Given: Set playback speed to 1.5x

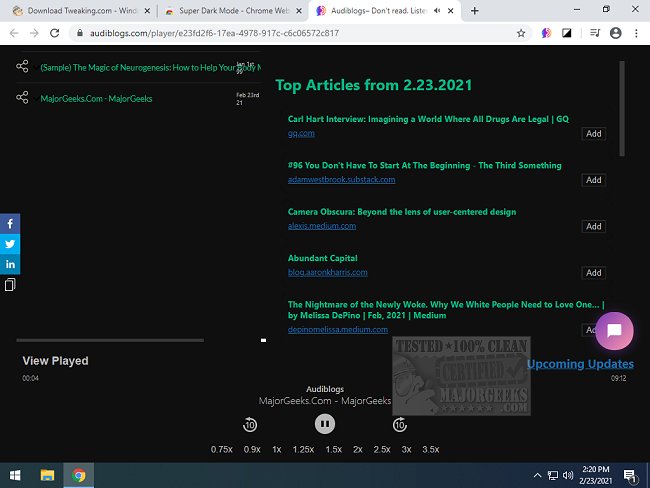Looking at the screenshot, I should coord(334,449).
